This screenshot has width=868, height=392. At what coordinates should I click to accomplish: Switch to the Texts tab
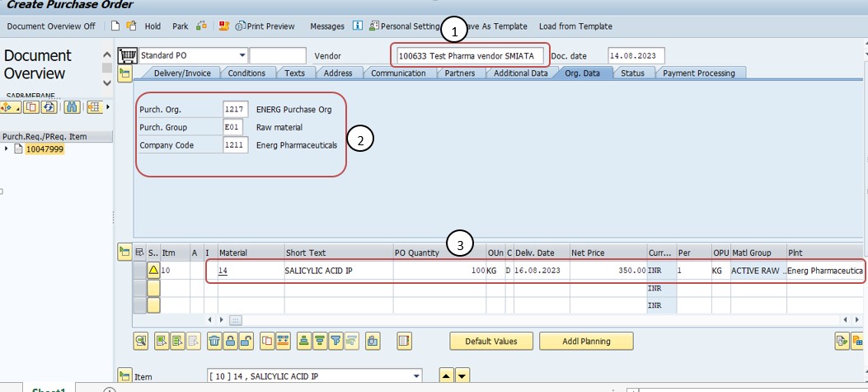tap(294, 73)
